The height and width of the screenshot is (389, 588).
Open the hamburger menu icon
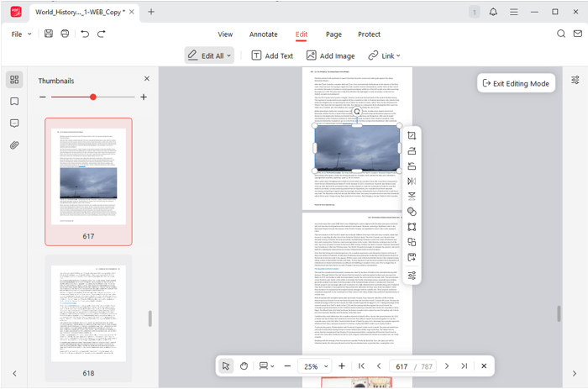click(514, 12)
